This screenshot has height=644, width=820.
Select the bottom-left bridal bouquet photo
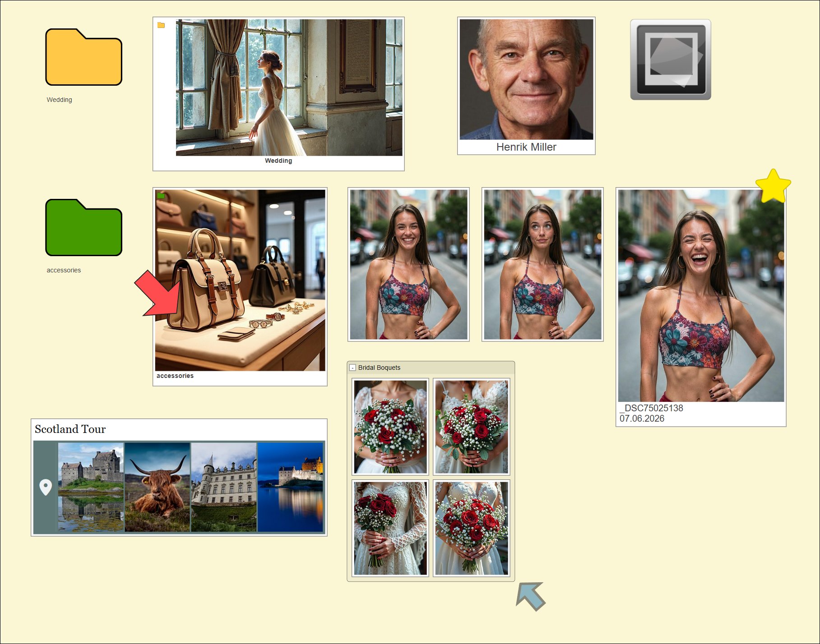click(390, 528)
